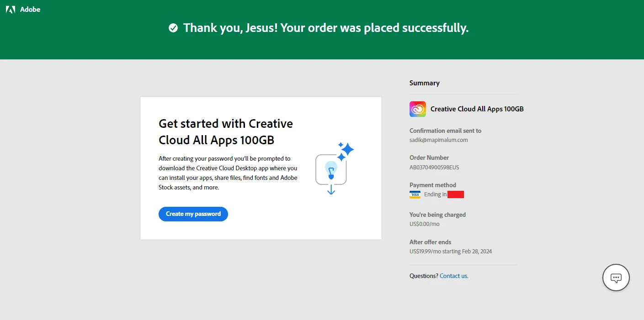Screen dimensions: 644x320
Task: Click the Ending in card text
Action: pyautogui.click(x=436, y=194)
